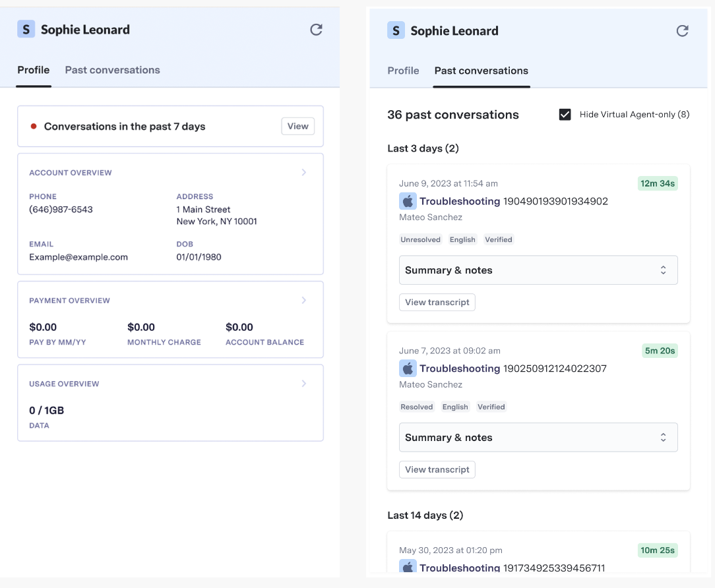This screenshot has height=588, width=715.
Task: Switch to Profile tab in right panel
Action: pos(403,71)
